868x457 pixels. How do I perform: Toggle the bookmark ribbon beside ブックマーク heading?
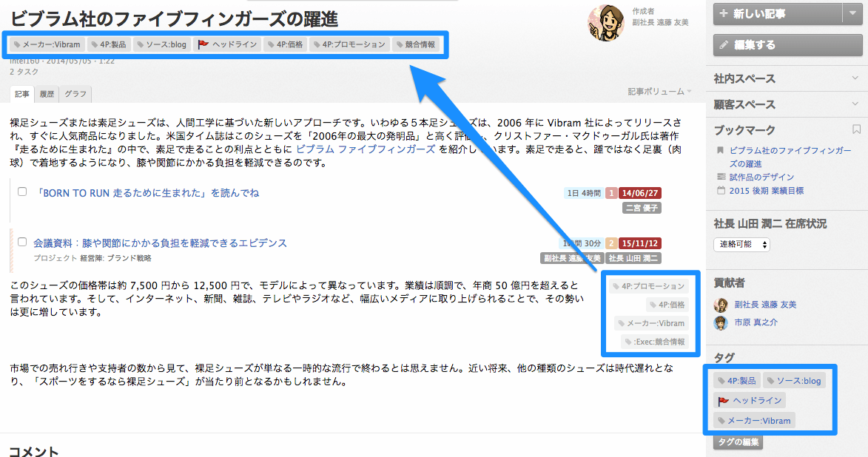point(855,129)
